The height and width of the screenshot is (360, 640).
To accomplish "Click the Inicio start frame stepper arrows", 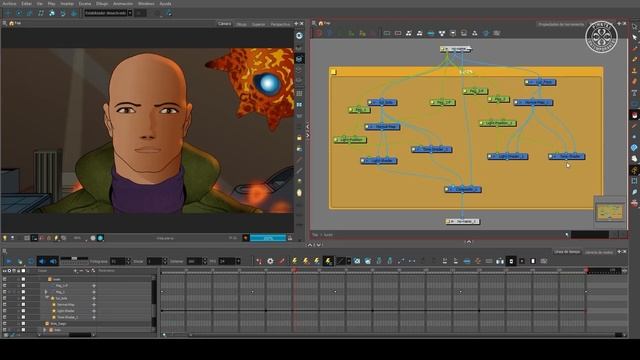I will coord(165,261).
